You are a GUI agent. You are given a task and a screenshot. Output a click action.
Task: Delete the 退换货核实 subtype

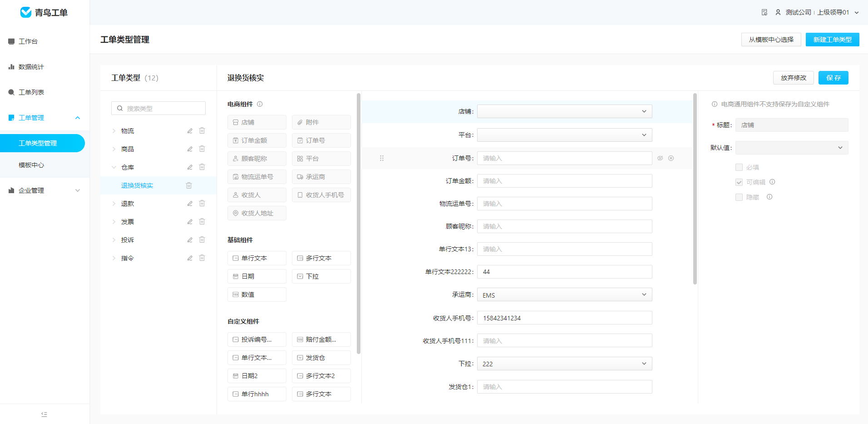pyautogui.click(x=189, y=185)
